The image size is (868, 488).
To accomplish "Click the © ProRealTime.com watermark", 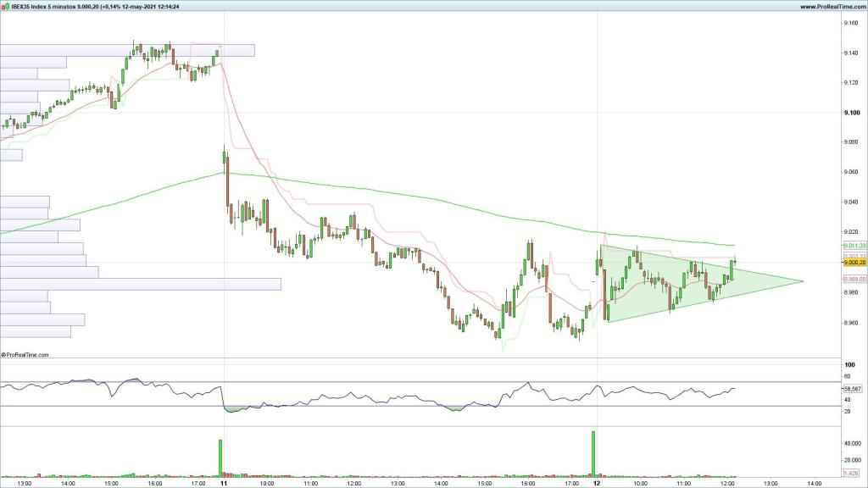I will pyautogui.click(x=26, y=355).
